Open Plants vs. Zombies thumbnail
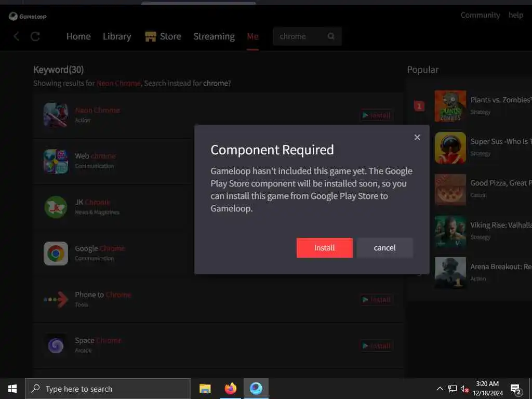The width and height of the screenshot is (532, 399). point(450,106)
